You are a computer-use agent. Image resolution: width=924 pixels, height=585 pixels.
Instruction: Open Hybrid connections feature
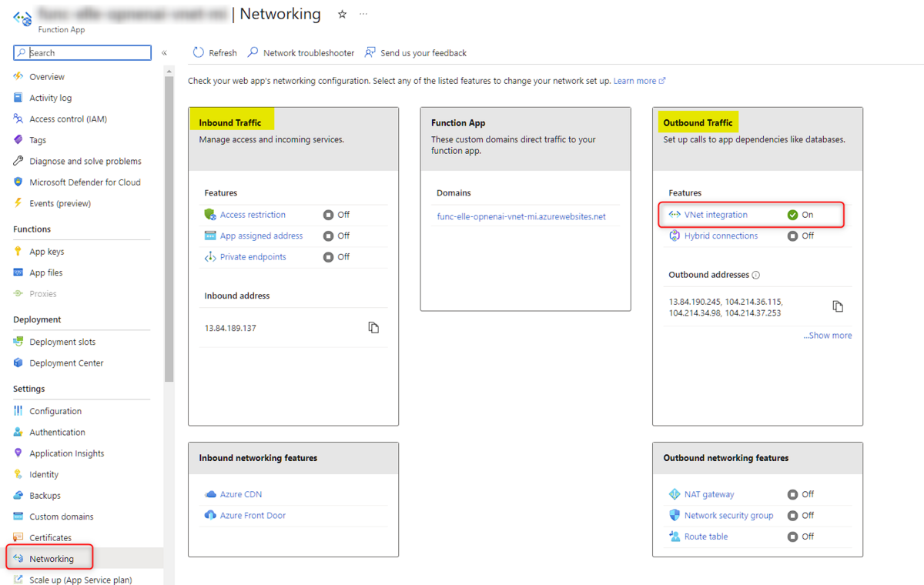pos(721,236)
